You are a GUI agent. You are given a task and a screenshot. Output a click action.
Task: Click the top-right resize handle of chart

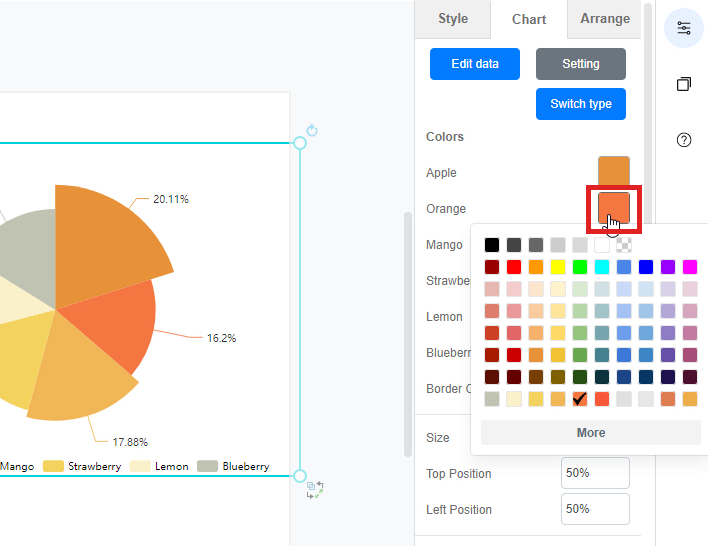[x=300, y=144]
